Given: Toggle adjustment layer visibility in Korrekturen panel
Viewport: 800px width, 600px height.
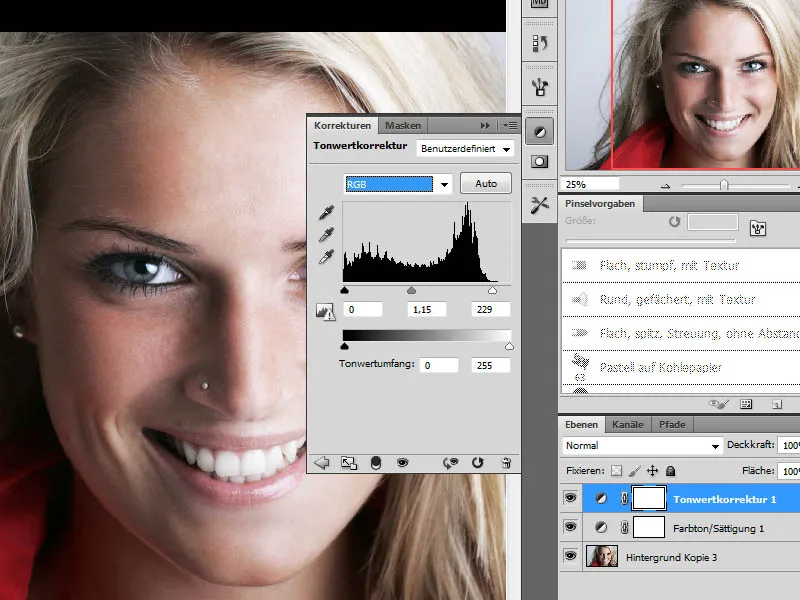Looking at the screenshot, I should click(x=403, y=463).
